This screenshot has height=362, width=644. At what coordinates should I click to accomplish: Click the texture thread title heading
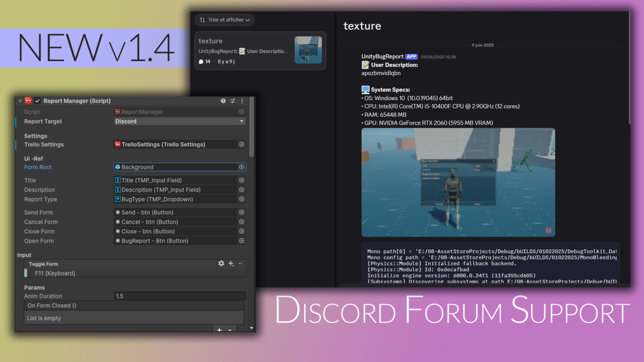[x=362, y=26]
